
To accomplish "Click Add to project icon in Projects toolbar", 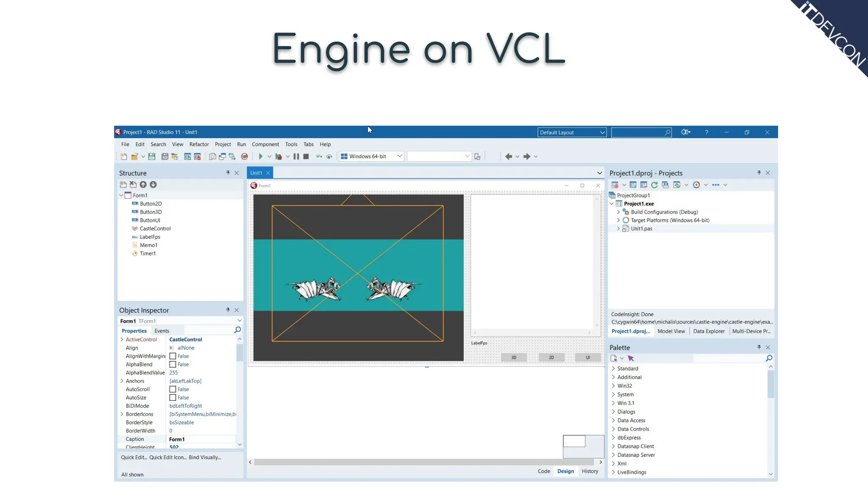I will (x=633, y=185).
